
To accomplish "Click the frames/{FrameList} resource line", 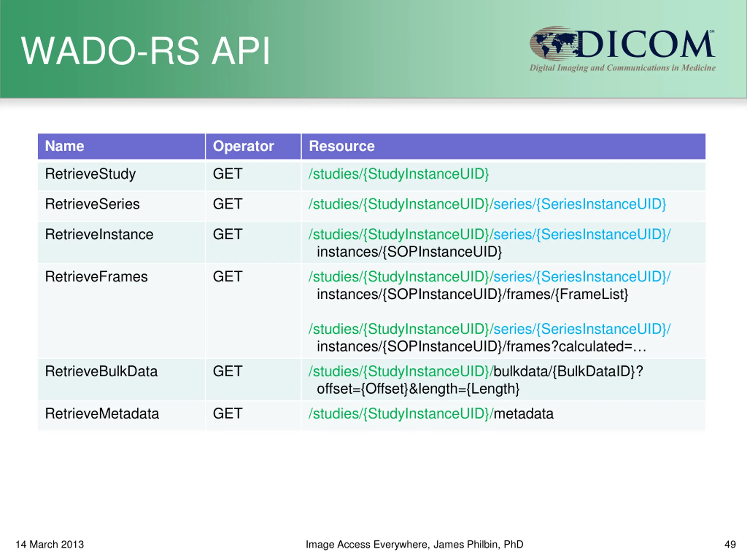I will click(x=472, y=295).
